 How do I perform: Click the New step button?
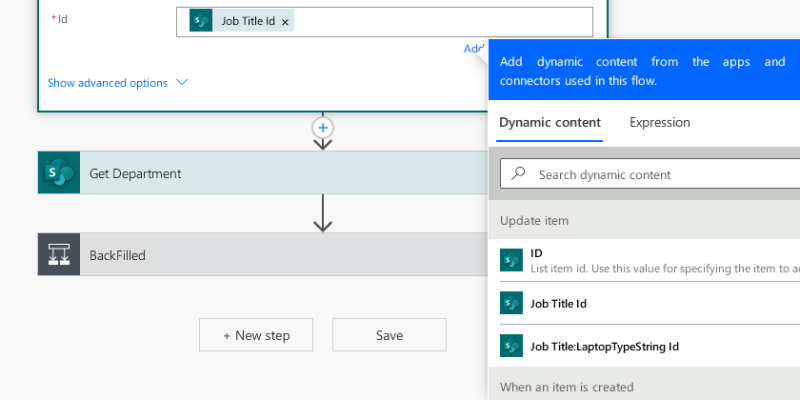(x=256, y=335)
